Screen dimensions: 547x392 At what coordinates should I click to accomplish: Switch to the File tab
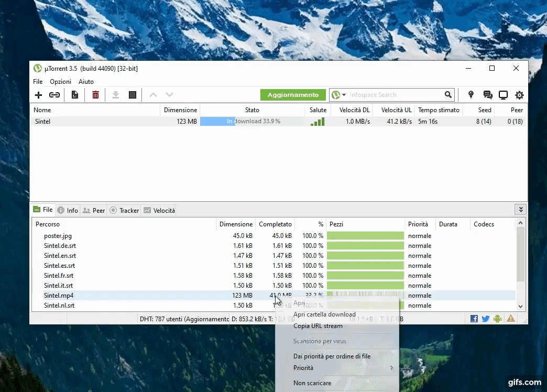[x=43, y=210]
